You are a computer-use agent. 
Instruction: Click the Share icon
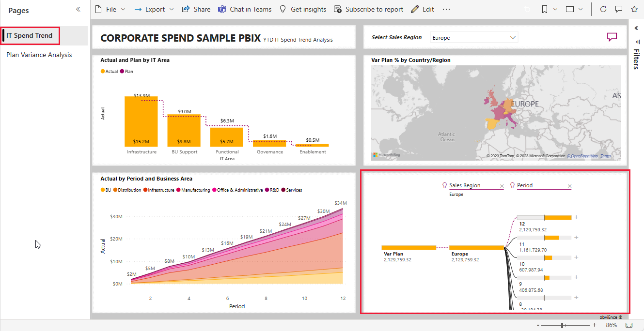pyautogui.click(x=196, y=9)
